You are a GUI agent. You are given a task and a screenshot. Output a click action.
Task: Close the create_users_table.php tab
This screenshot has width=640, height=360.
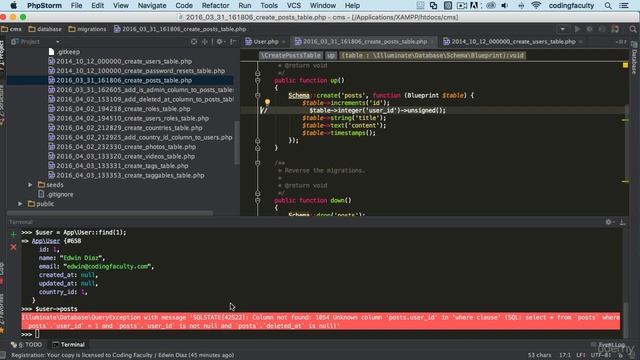coord(580,42)
